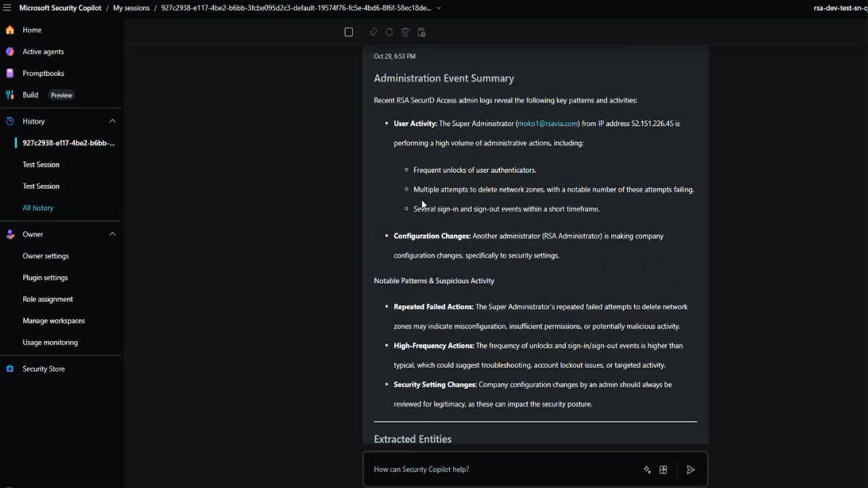868x488 pixels.
Task: Open Role assignment
Action: pos(47,300)
